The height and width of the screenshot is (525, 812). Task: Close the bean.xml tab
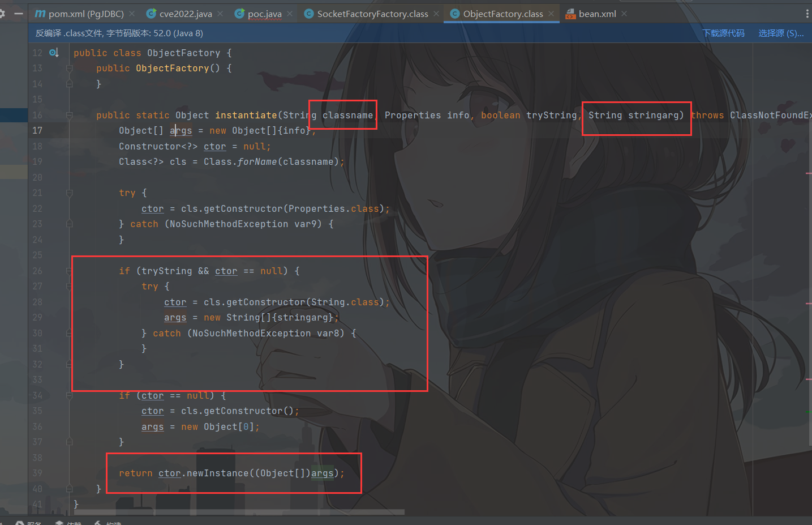click(x=624, y=13)
